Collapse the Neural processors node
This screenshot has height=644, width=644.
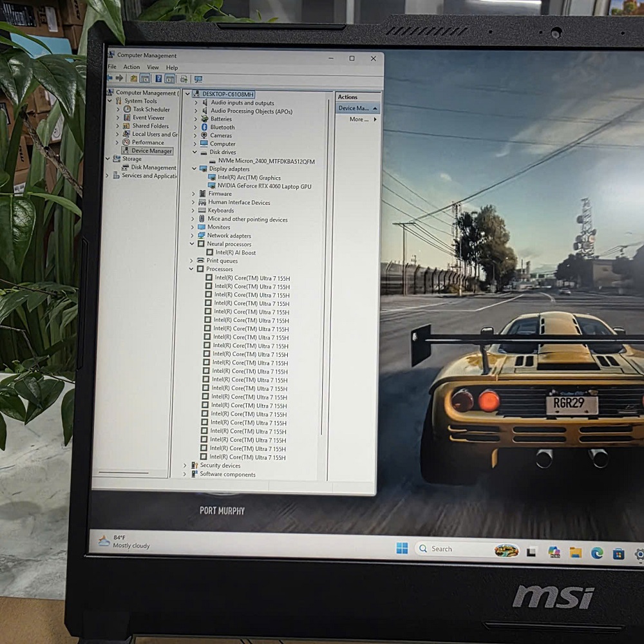[x=192, y=243]
